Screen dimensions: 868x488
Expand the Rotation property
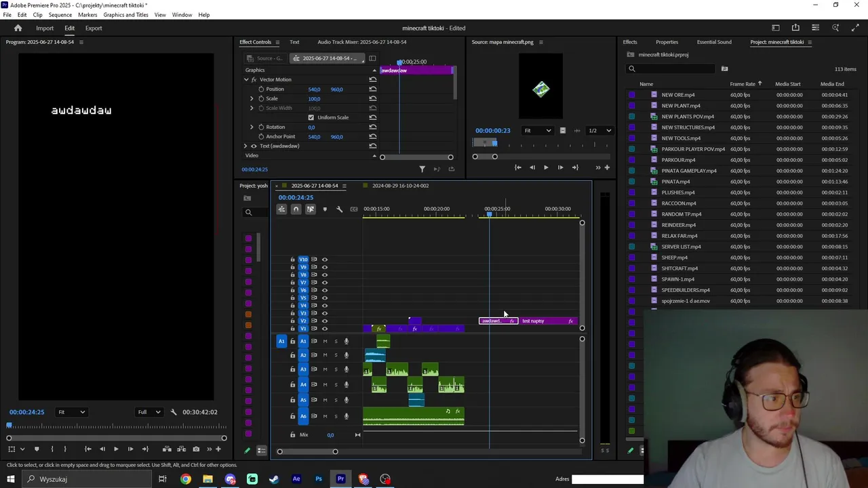(x=252, y=127)
